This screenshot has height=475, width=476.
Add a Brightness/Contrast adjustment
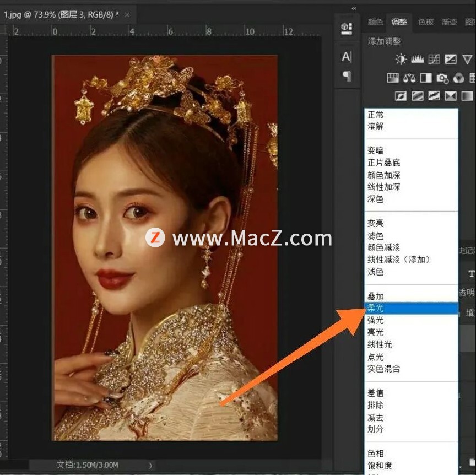pos(401,59)
